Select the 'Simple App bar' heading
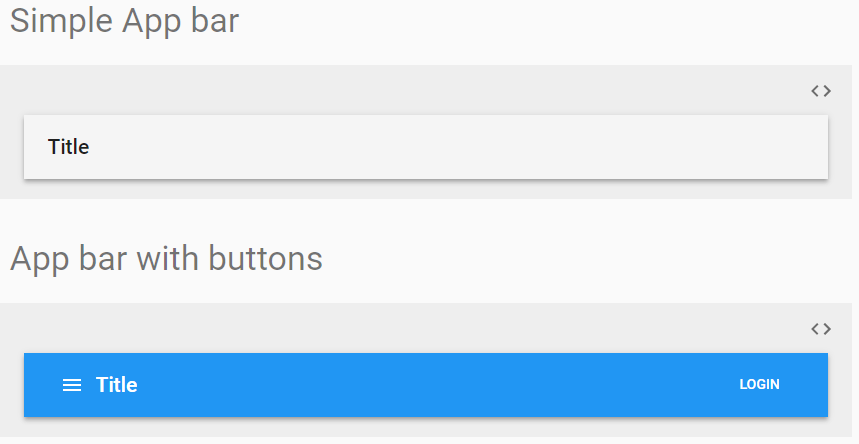This screenshot has width=859, height=444. (x=125, y=21)
